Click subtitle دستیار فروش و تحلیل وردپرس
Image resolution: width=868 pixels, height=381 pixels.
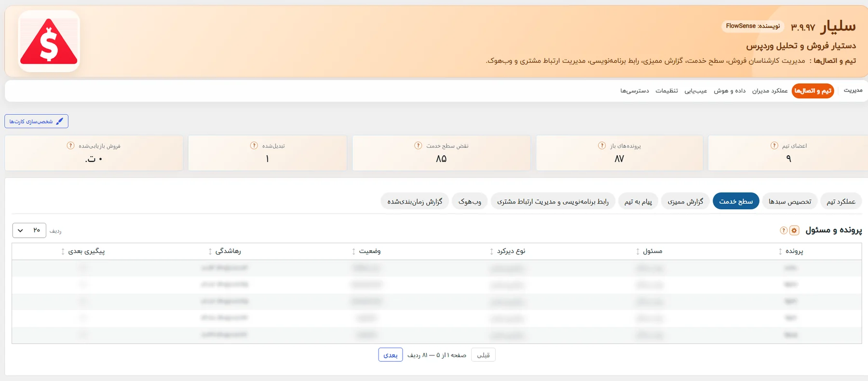point(801,46)
